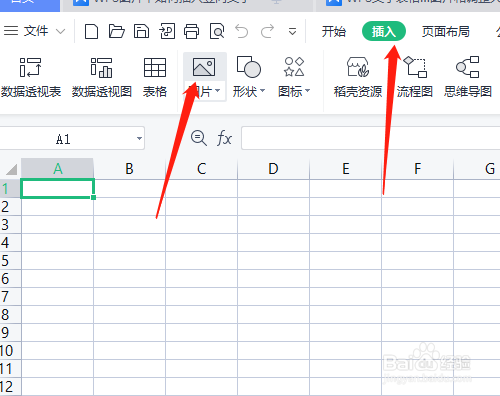Select column B header

[x=130, y=169]
